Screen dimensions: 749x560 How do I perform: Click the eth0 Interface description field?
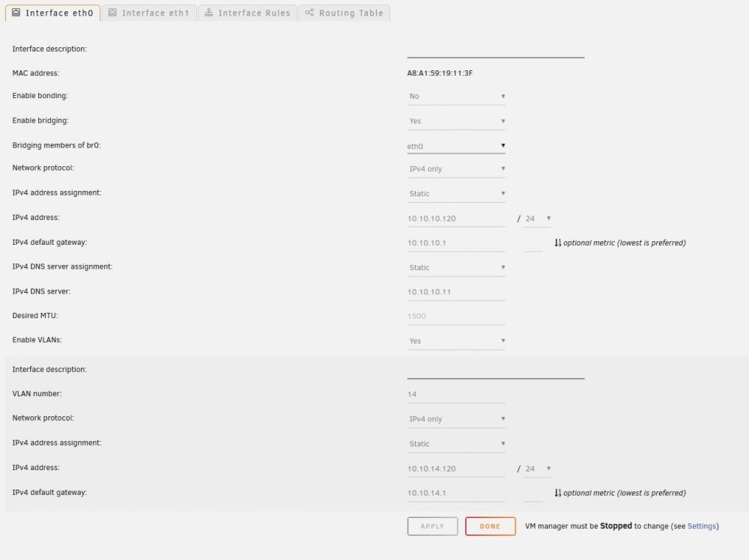click(x=496, y=49)
